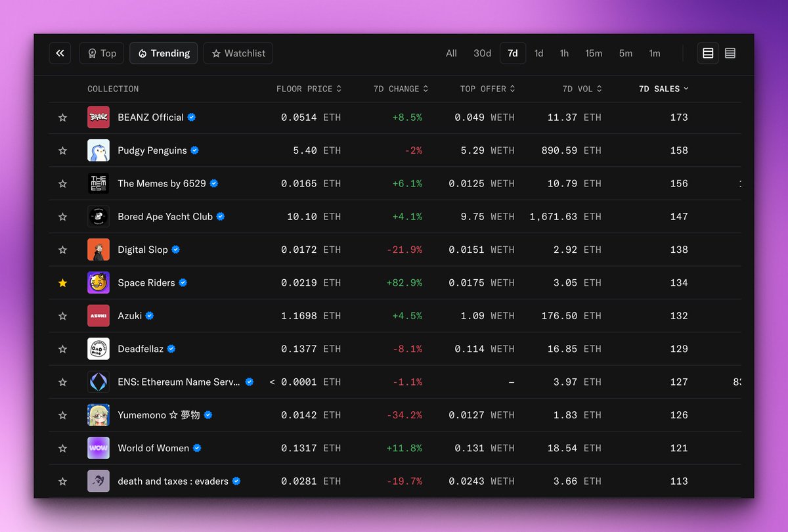
Task: Click verified badge beside Deadfellaz
Action: 171,349
